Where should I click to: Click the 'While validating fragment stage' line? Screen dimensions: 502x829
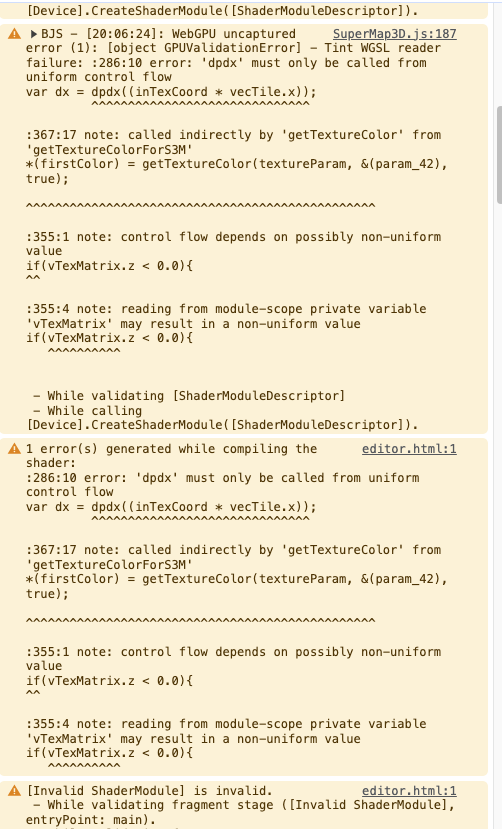[x=244, y=805]
